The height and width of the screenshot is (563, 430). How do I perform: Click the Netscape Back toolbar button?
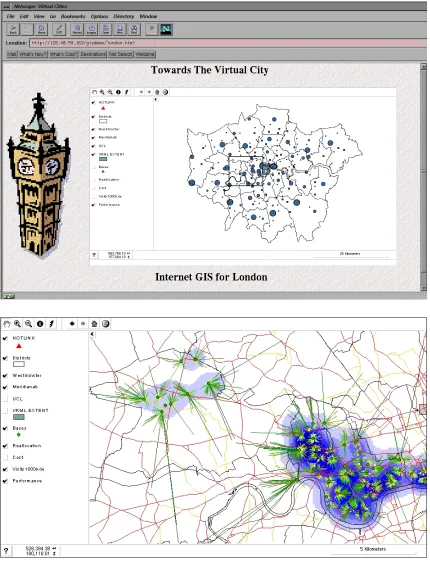13,29
